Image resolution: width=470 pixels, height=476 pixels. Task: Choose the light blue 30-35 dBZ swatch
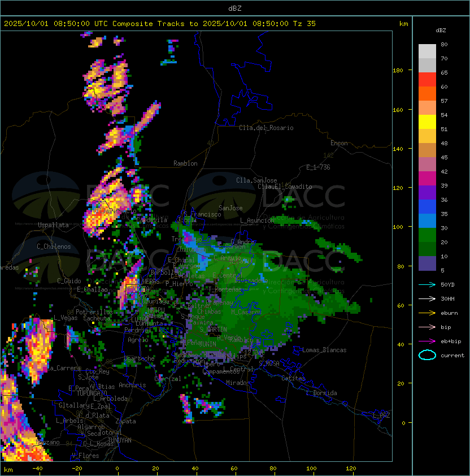click(427, 221)
